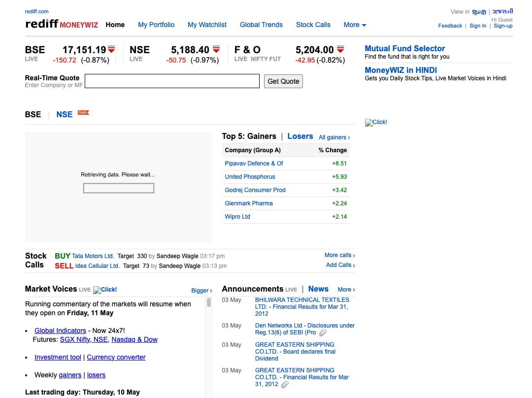The width and height of the screenshot is (532, 398).
Task: Open Stock Calls navigation item
Action: (313, 25)
